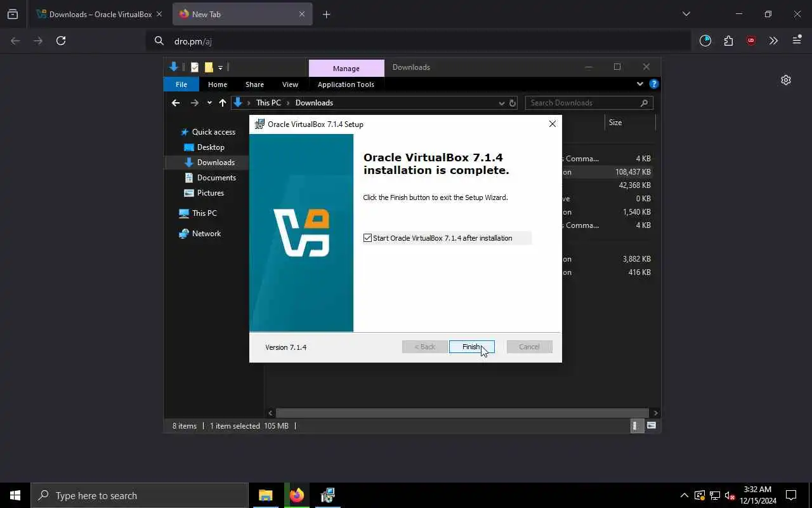Open Customize Quick Access Toolbar dropdown
This screenshot has height=508, width=812.
(x=220, y=67)
